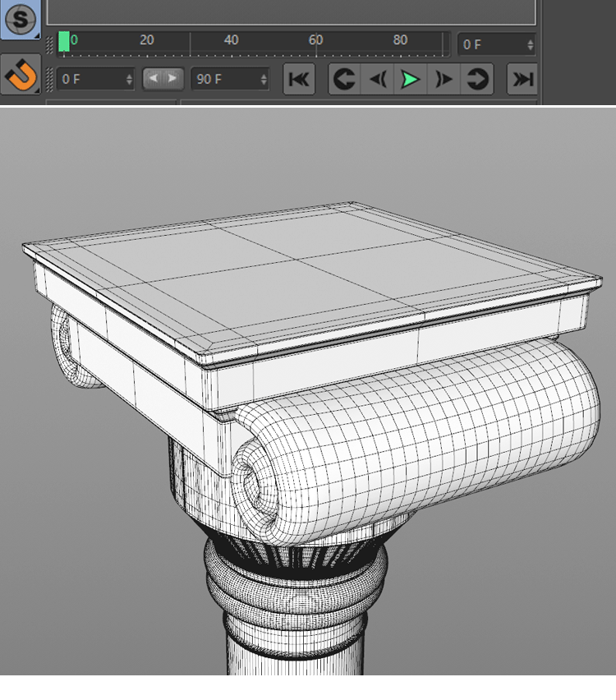Screen dimensions: 616x700
Task: Go to the previous keyframe
Action: click(345, 79)
